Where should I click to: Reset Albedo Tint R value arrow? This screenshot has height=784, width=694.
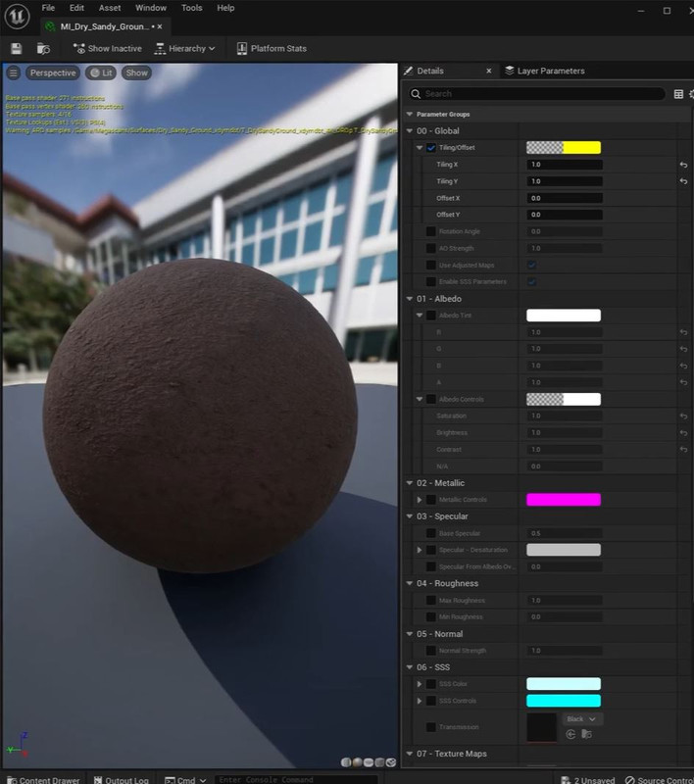(x=683, y=332)
